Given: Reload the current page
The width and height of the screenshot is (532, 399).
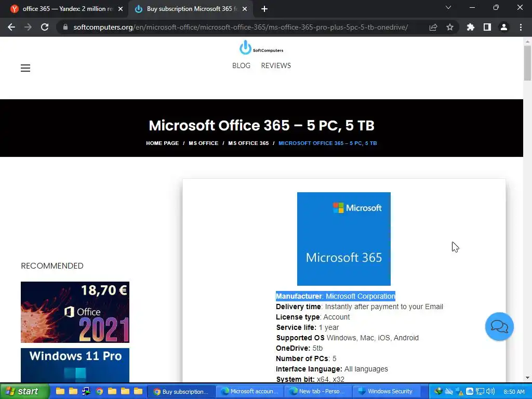Looking at the screenshot, I should coord(45,27).
